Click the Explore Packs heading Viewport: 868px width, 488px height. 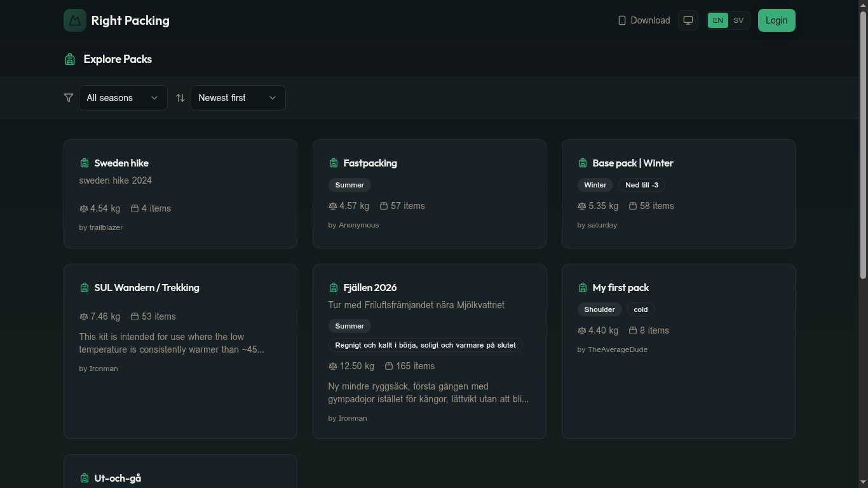[x=118, y=59]
